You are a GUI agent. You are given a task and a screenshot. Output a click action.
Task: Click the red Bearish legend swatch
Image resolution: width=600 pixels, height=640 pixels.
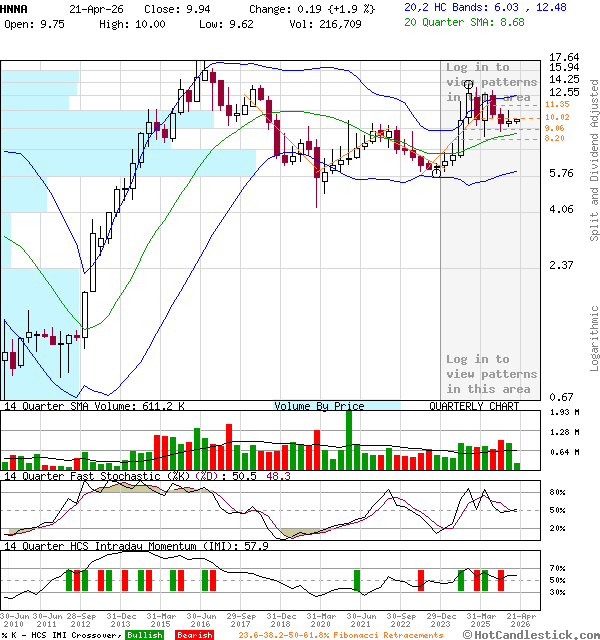pos(194,635)
